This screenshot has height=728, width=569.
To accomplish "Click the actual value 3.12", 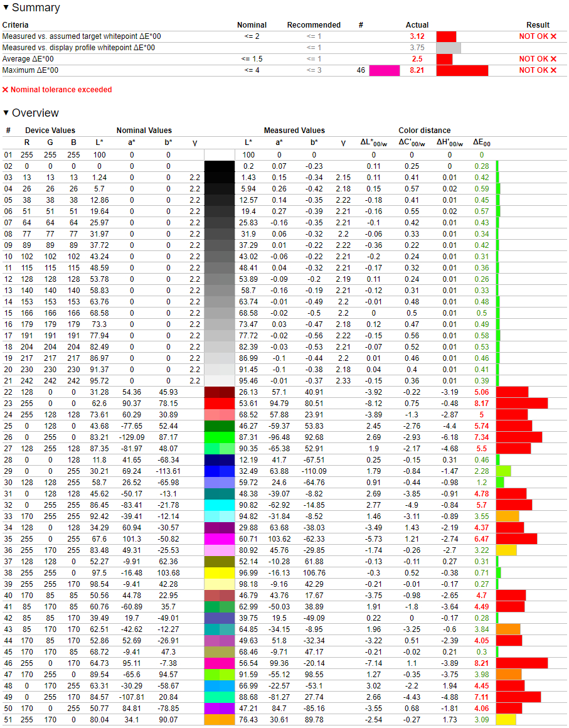I will click(x=417, y=36).
